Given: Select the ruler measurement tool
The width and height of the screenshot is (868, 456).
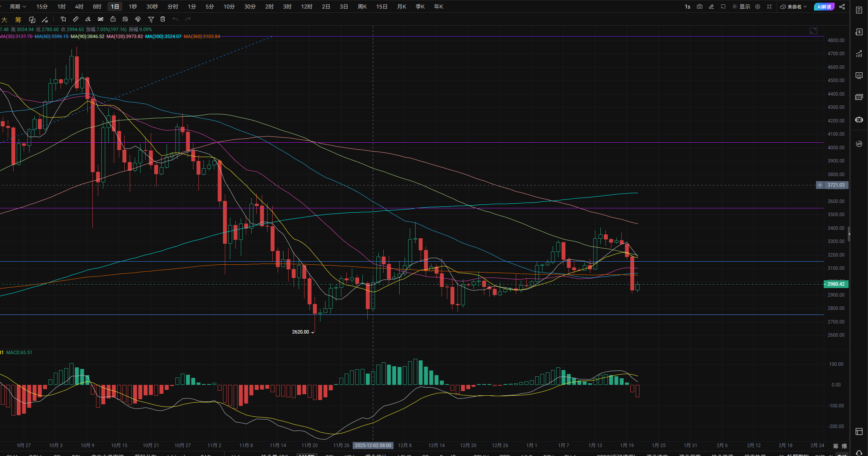Looking at the screenshot, I should tap(76, 19).
